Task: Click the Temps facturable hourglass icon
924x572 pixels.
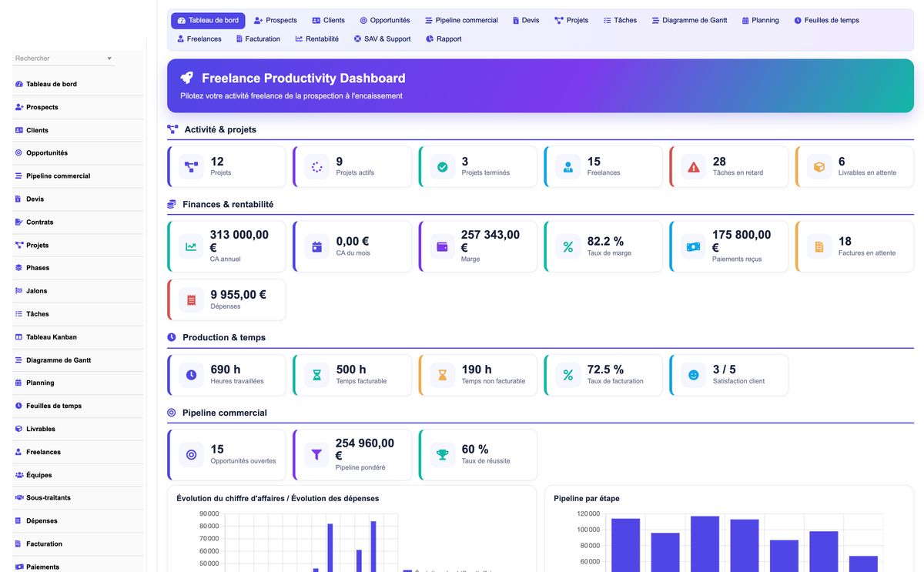Action: (316, 375)
